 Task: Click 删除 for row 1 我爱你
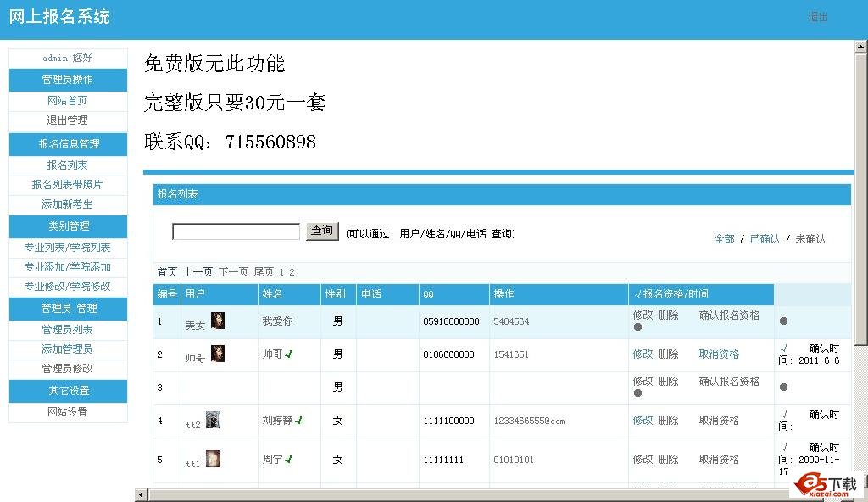tap(669, 315)
